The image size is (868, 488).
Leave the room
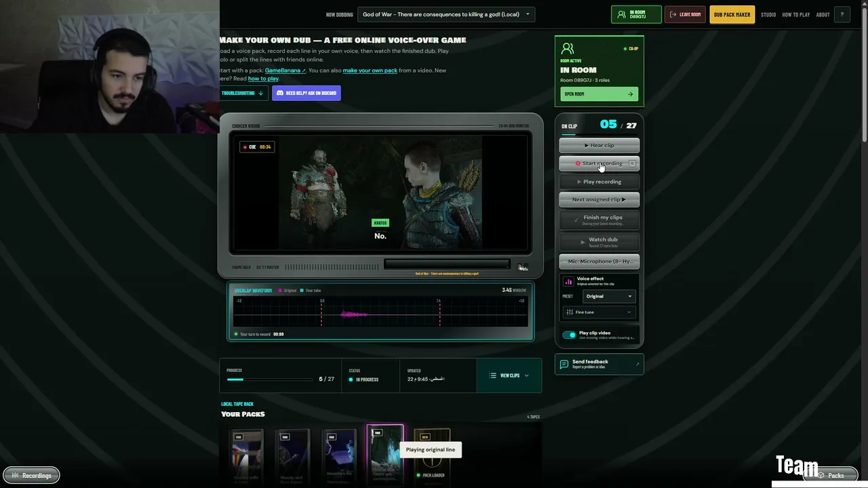point(685,14)
